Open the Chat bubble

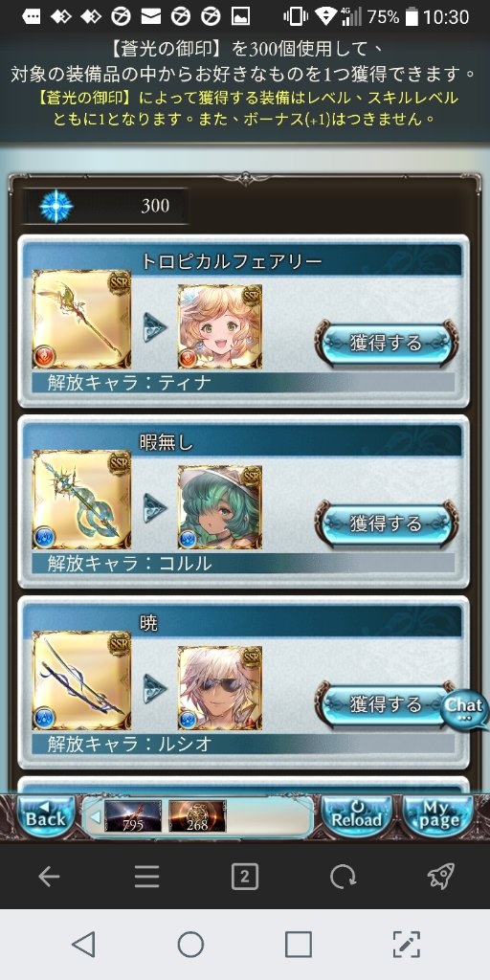click(x=465, y=709)
